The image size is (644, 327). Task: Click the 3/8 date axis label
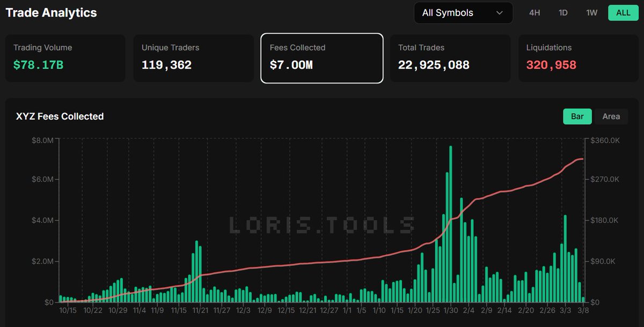[x=583, y=310]
